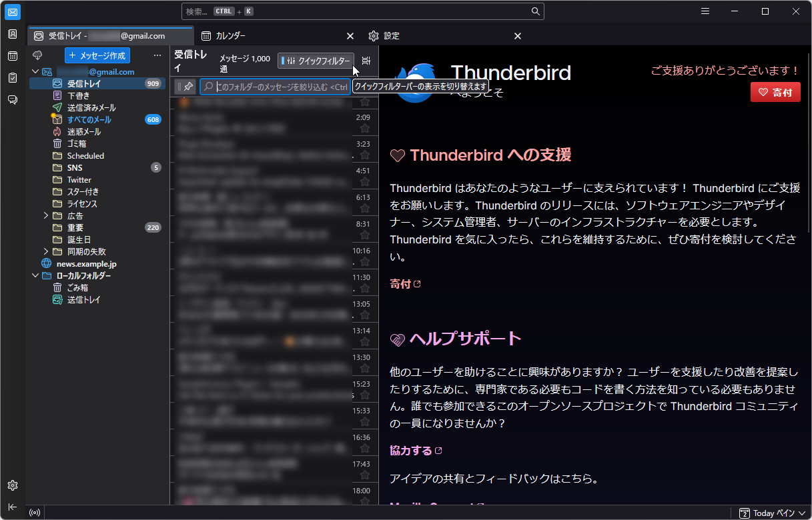
Task: Switch to the Calendar space in the sidebar
Action: click(12, 57)
